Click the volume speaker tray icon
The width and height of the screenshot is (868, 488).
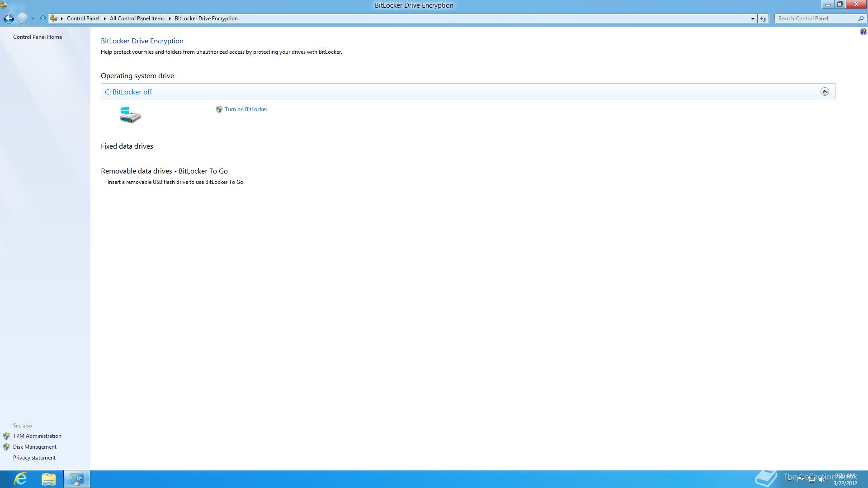(x=822, y=479)
